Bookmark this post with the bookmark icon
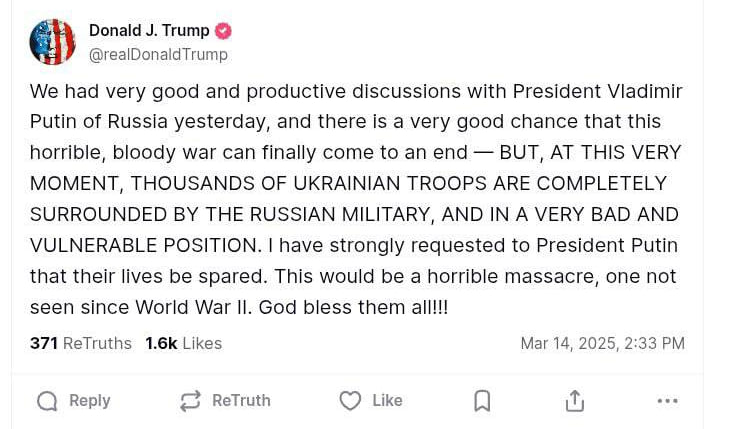 pos(482,401)
